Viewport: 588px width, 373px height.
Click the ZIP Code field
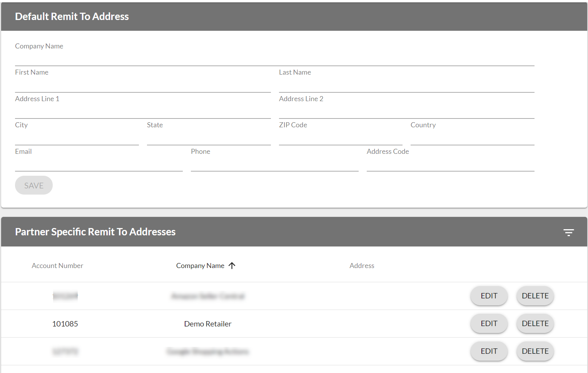(340, 138)
